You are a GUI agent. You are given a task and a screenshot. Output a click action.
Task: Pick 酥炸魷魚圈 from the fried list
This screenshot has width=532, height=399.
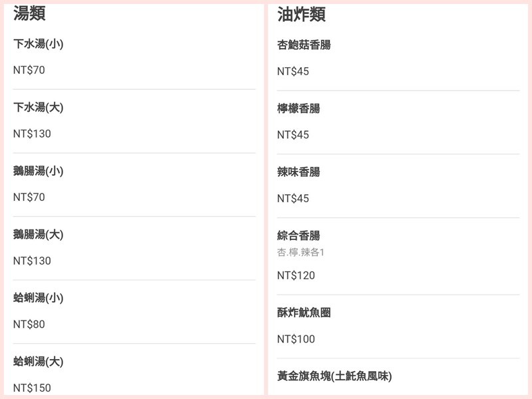304,313
